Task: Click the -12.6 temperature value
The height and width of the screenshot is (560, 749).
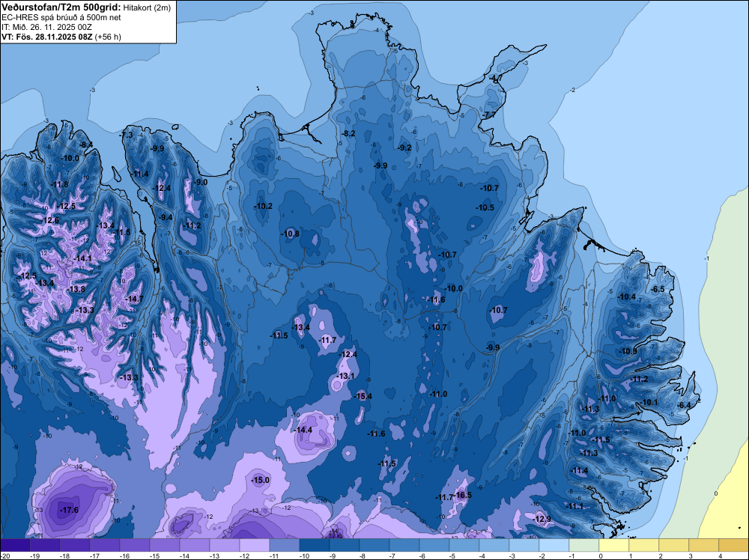Action: [x=50, y=221]
